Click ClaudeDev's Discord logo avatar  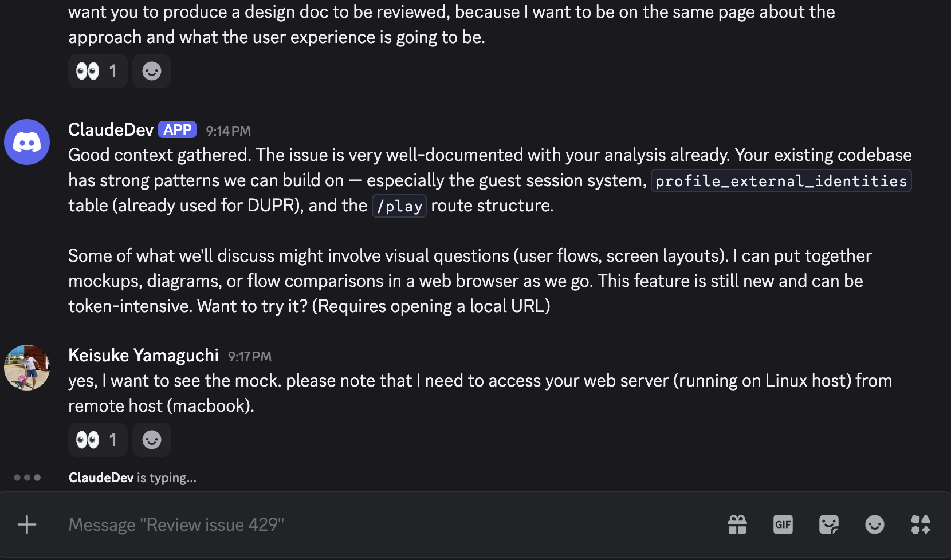coord(27,142)
